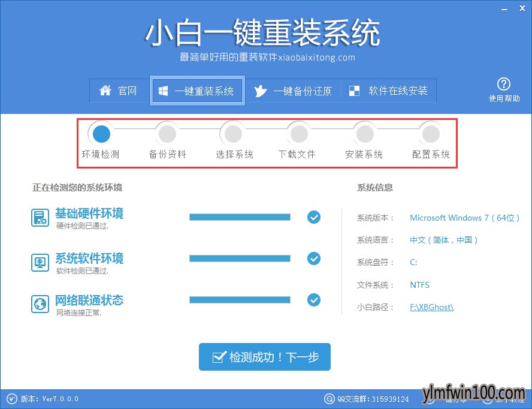Select the 配置系统 step circle
Screen dimensions: 532x409
431,134
